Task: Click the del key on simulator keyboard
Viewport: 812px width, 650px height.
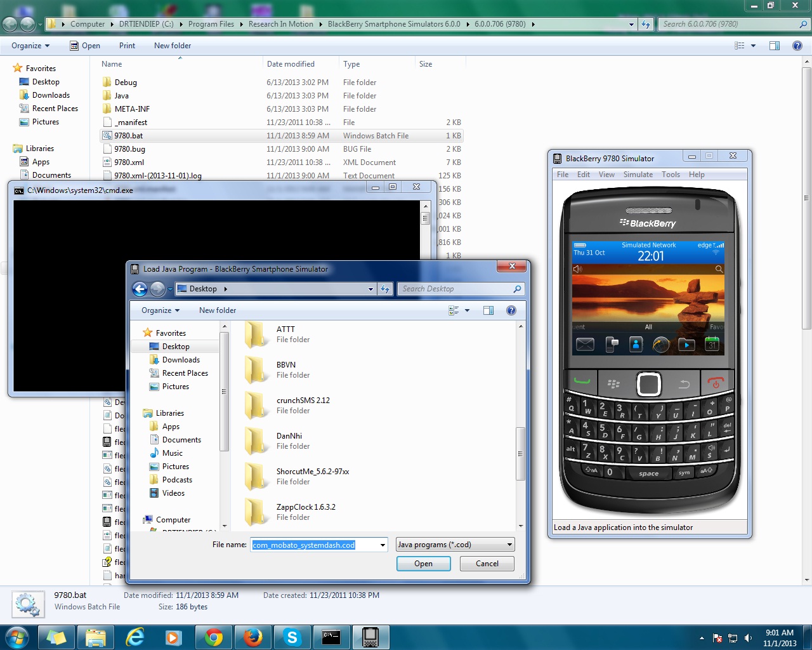Action: (x=726, y=427)
